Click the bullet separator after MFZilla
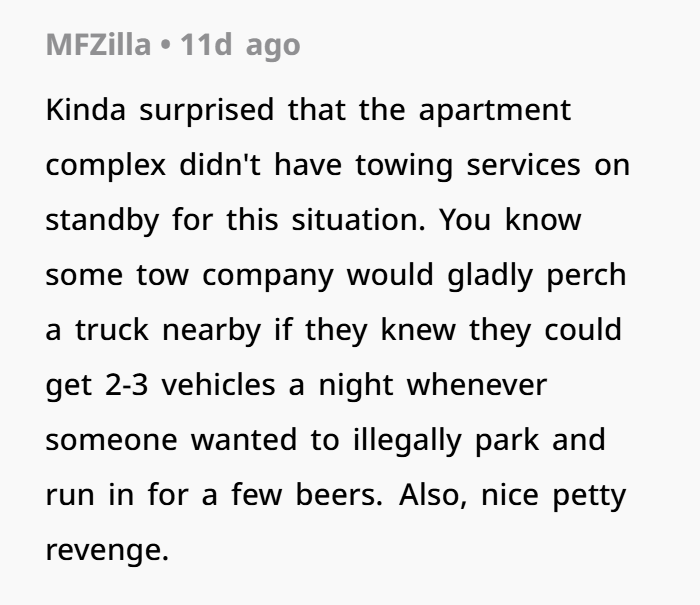 tap(166, 46)
